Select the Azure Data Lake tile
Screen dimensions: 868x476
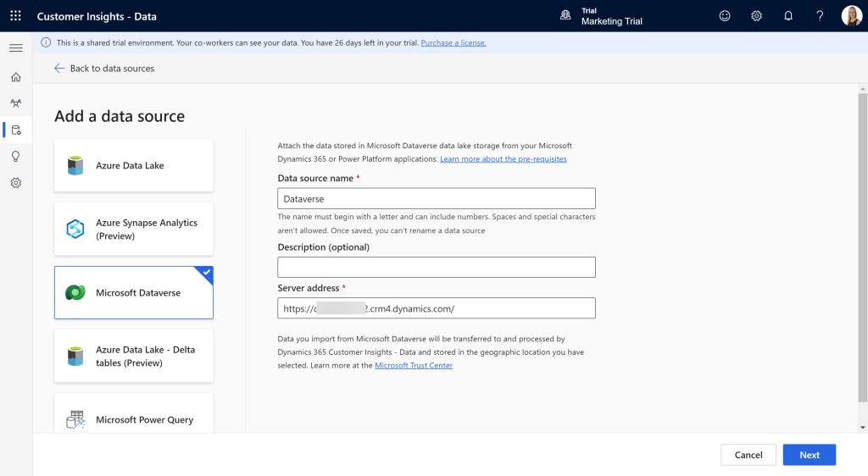tap(134, 166)
